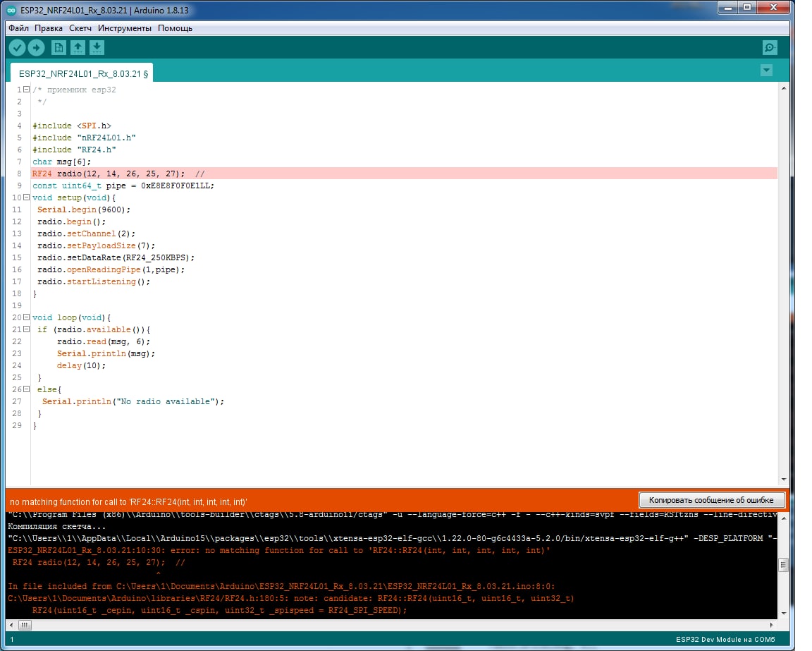Open the Скетч menu
This screenshot has width=812, height=651.
pos(80,28)
